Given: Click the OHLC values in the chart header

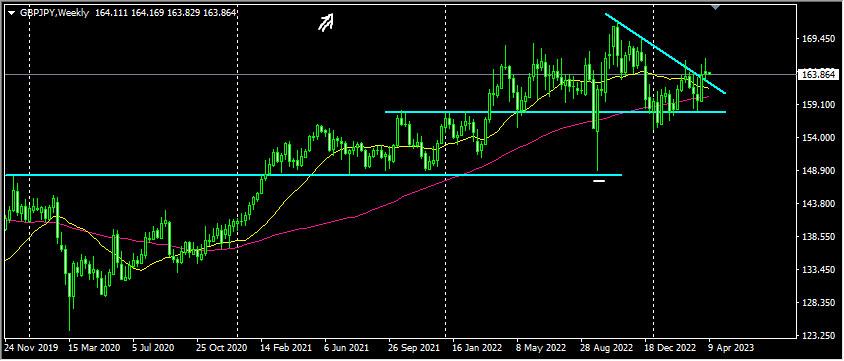Looking at the screenshot, I should pyautogui.click(x=166, y=13).
